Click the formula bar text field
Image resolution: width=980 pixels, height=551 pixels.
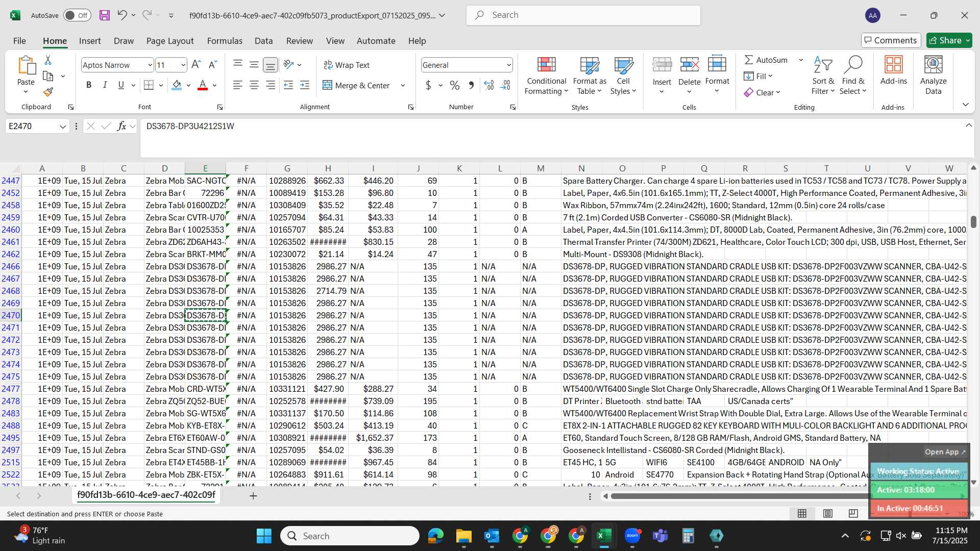[x=556, y=138]
